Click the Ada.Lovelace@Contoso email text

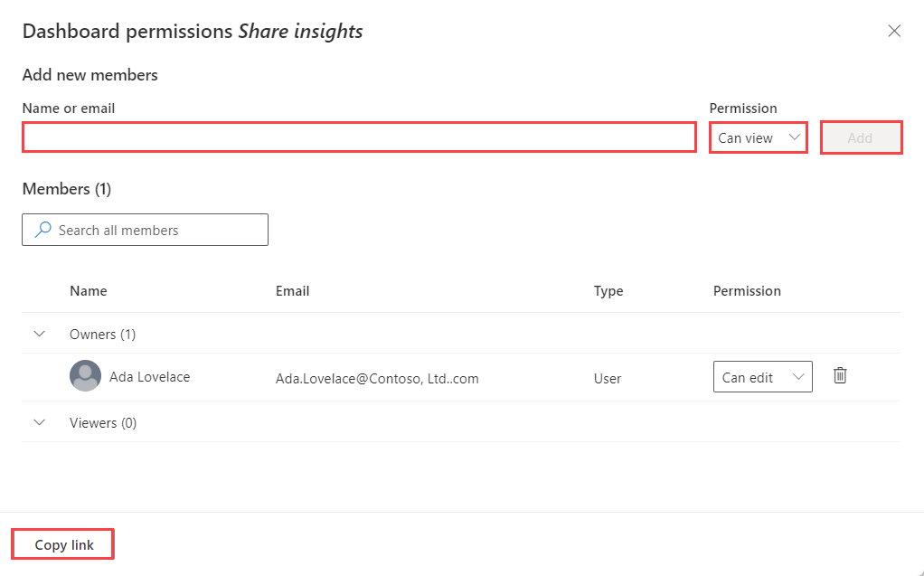(377, 379)
